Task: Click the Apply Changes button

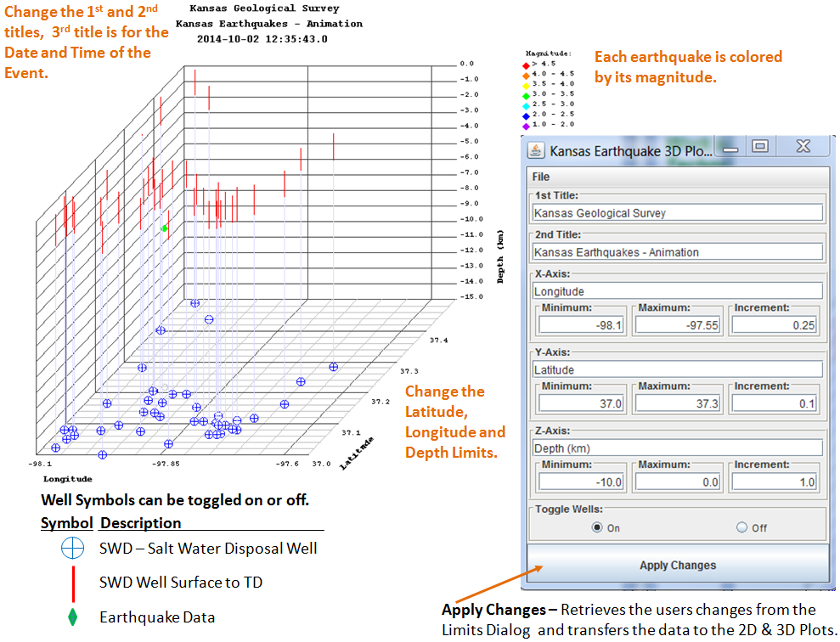Action: 678,565
